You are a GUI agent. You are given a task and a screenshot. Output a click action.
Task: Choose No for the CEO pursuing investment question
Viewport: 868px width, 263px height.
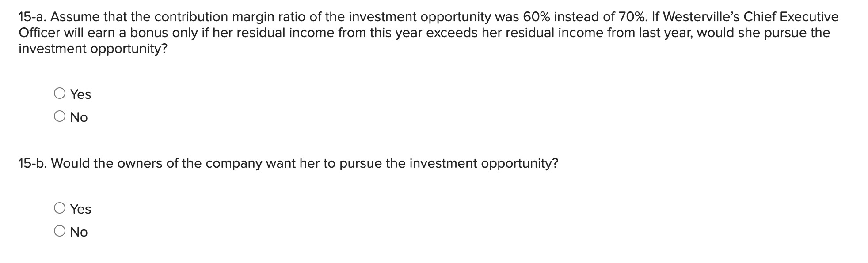pyautogui.click(x=60, y=116)
